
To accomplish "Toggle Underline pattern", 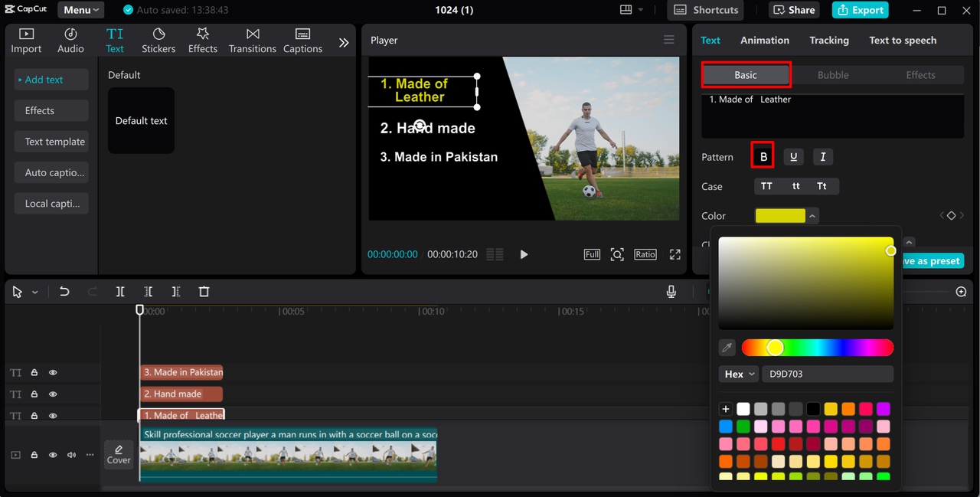I will (793, 157).
